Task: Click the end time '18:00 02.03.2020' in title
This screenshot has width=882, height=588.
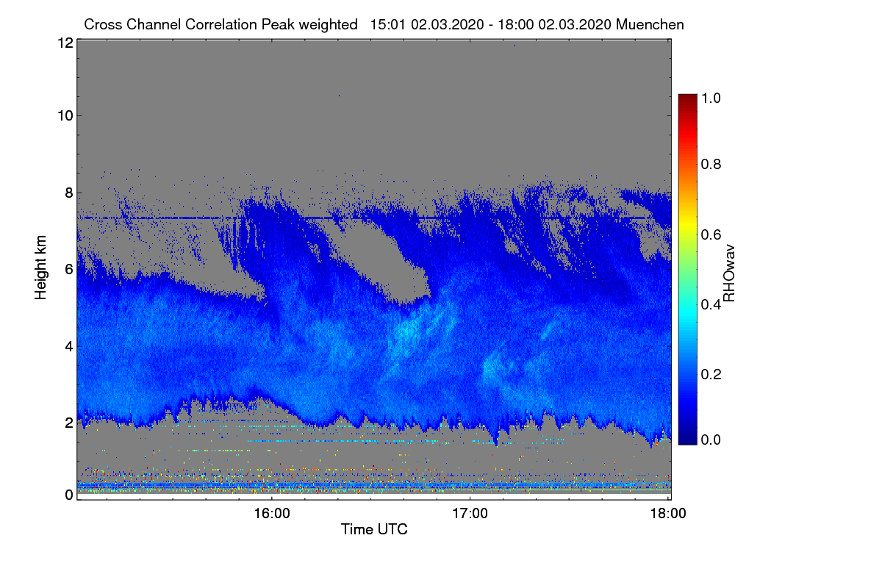Action: click(555, 24)
